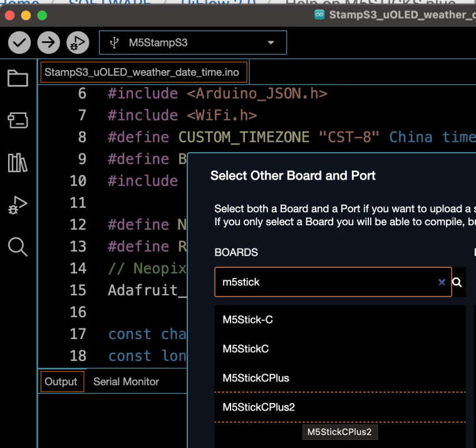The image size is (476, 448).
Task: Open the Search sidebar icon
Action: [x=18, y=247]
